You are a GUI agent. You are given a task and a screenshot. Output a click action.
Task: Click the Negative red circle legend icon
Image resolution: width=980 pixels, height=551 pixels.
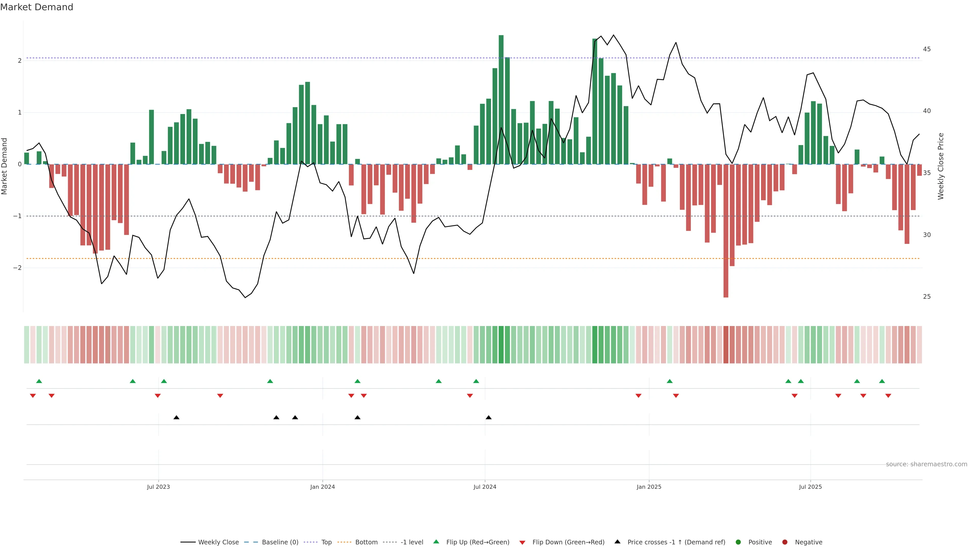785,542
